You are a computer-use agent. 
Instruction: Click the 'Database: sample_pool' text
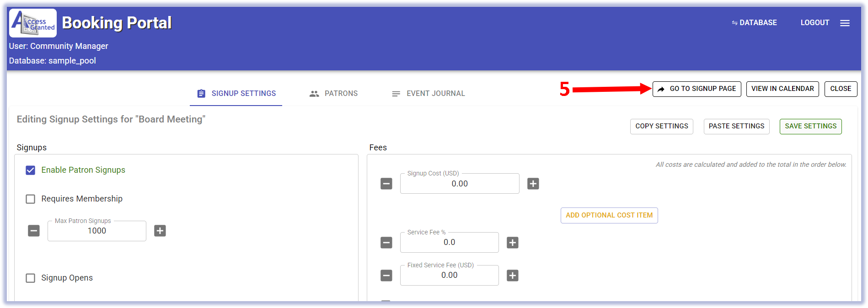click(53, 61)
